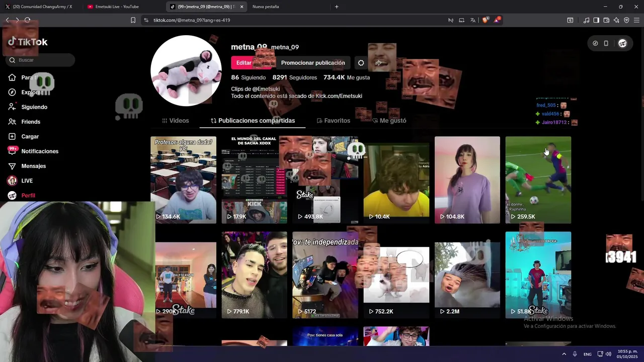This screenshot has height=362, width=644.
Task: Open the video with 752.2K views
Action: (x=396, y=275)
